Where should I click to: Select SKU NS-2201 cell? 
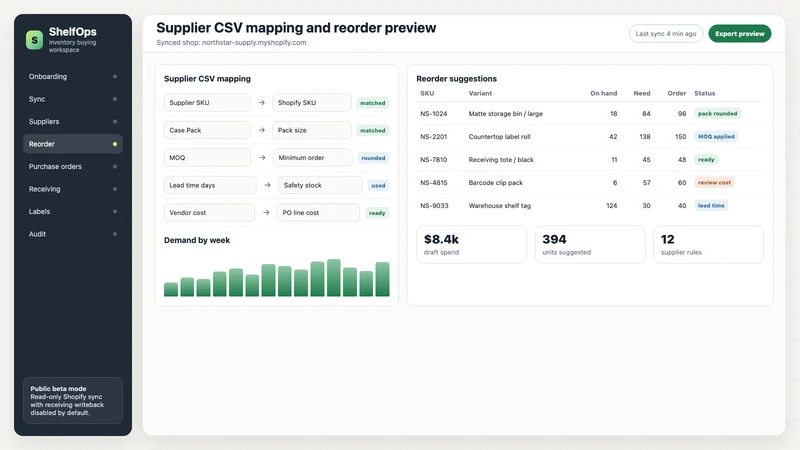pos(434,137)
